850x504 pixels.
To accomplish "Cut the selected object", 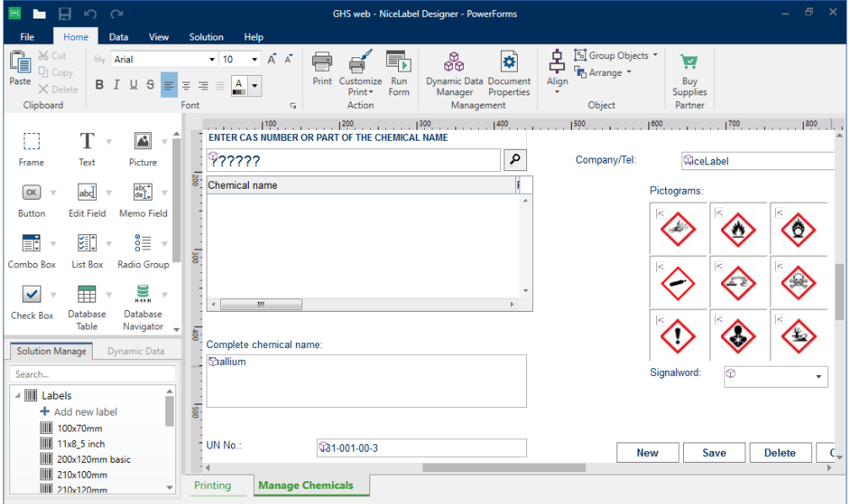I will coord(52,56).
